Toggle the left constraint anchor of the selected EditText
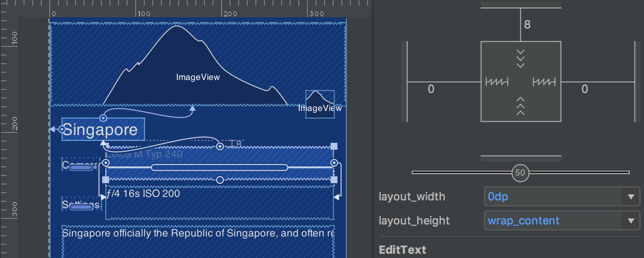Screen dimensions: 644x258 pos(106,163)
